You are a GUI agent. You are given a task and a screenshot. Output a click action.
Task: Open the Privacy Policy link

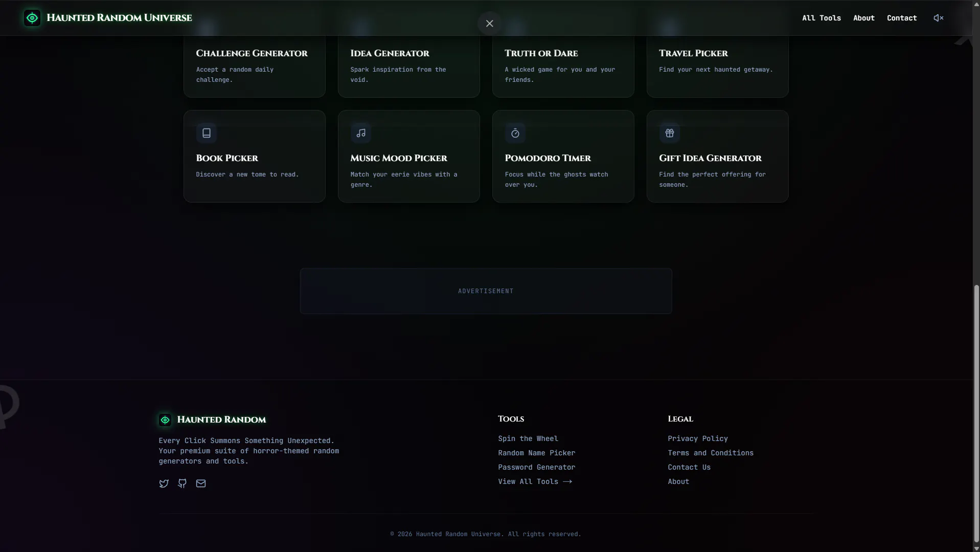point(698,438)
